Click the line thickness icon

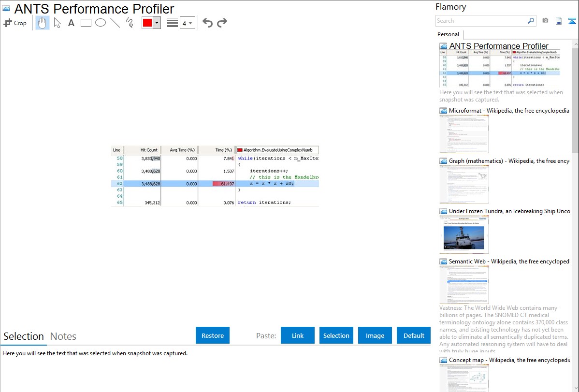click(173, 23)
